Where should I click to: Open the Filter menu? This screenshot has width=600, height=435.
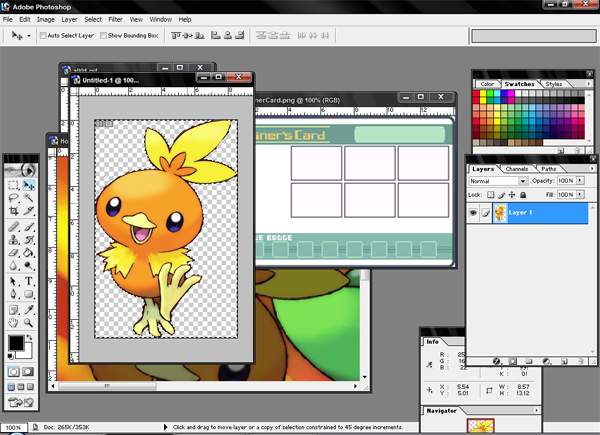(x=115, y=20)
